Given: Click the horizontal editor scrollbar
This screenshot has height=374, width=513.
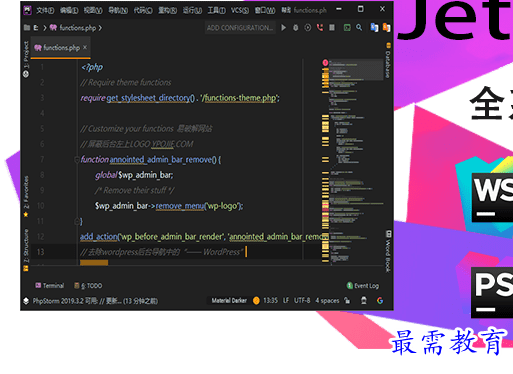Looking at the screenshot, I should pyautogui.click(x=94, y=263).
